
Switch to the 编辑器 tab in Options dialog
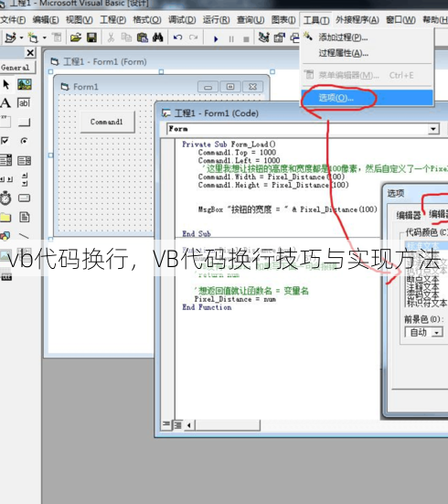point(408,215)
